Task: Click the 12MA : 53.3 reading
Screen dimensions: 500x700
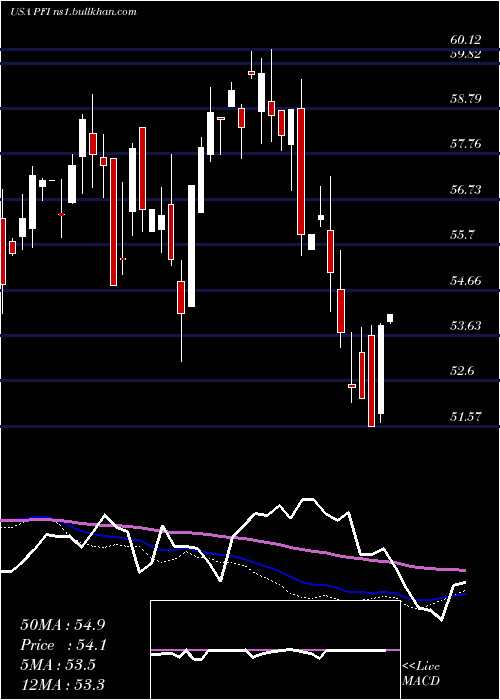Action: (x=62, y=684)
